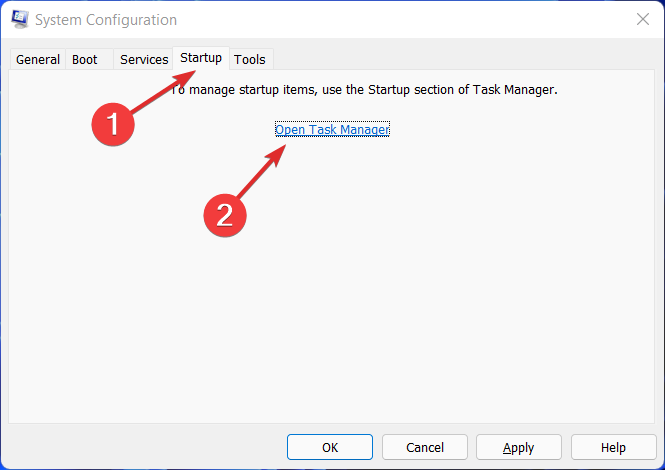This screenshot has width=665, height=470.
Task: Click the red number 2 marker
Action: pyautogui.click(x=224, y=215)
